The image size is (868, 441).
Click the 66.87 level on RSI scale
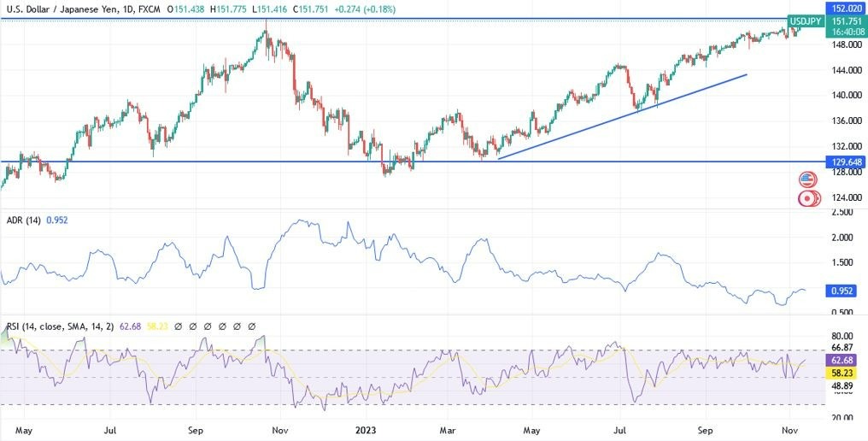pos(842,347)
